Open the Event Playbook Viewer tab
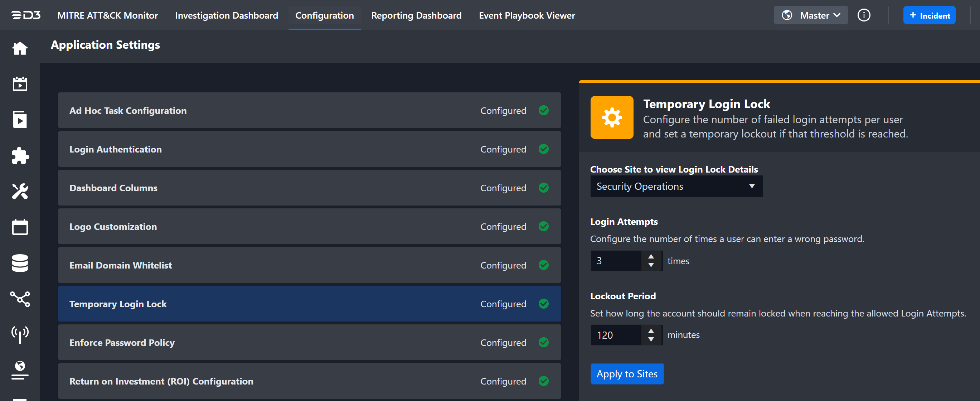 click(x=527, y=15)
